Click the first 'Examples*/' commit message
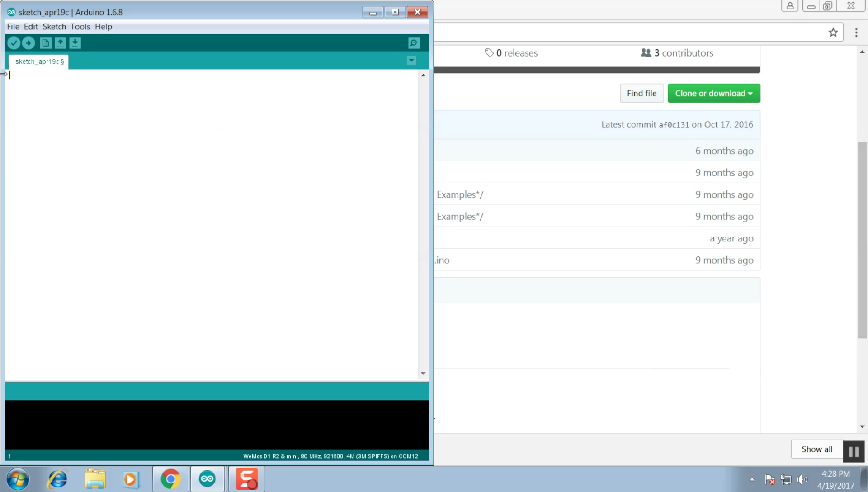868x492 pixels. pyautogui.click(x=460, y=195)
